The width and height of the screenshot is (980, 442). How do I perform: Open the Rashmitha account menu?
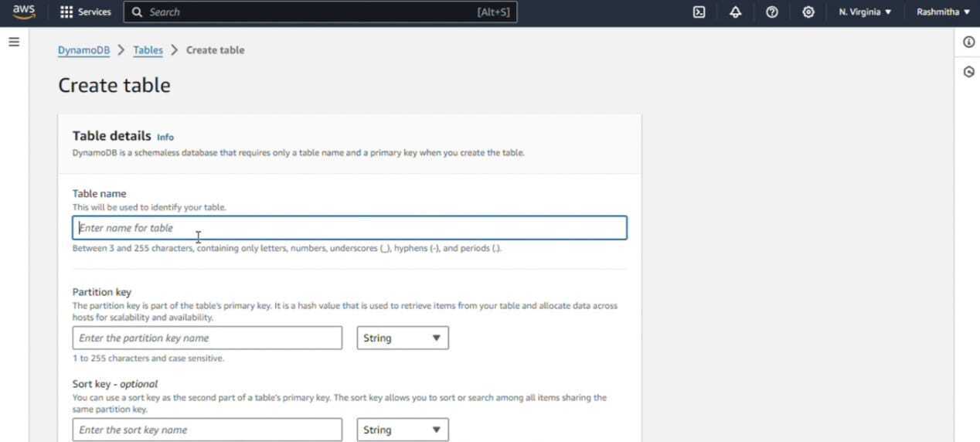point(943,12)
